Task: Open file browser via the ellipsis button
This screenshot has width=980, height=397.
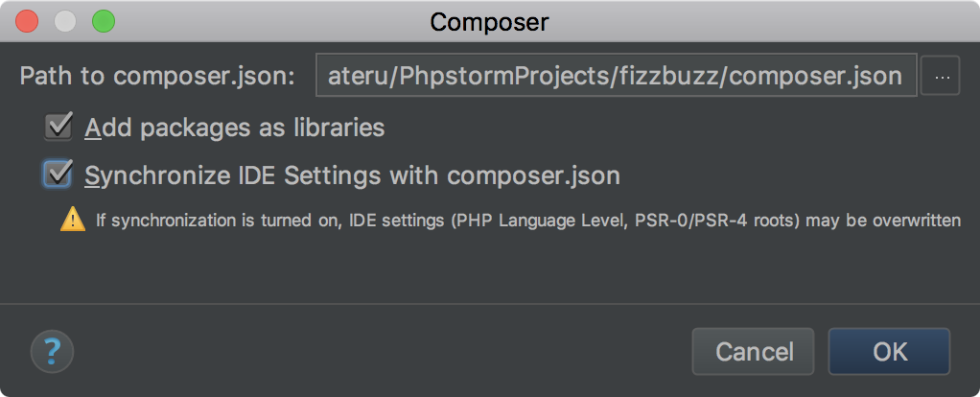Action: [x=940, y=76]
